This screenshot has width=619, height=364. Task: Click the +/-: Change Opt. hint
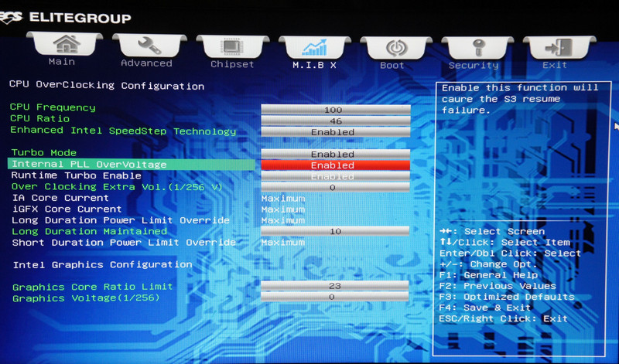click(488, 264)
